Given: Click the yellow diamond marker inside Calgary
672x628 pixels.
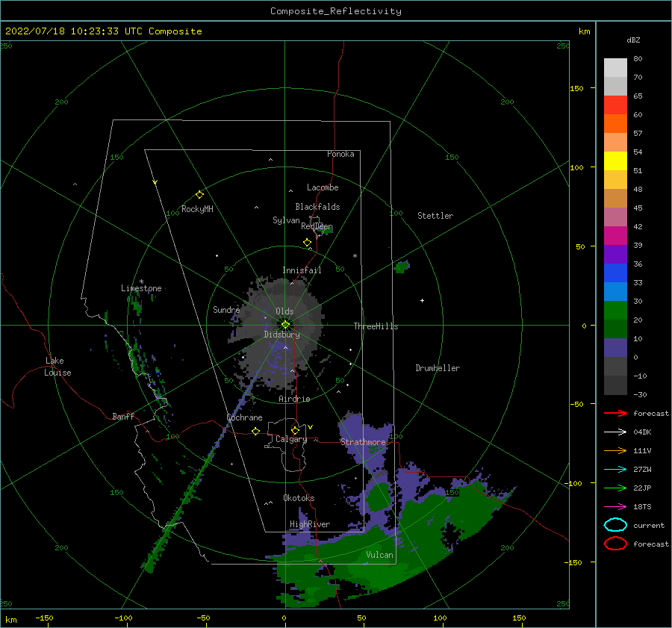Looking at the screenshot, I should click(x=295, y=430).
